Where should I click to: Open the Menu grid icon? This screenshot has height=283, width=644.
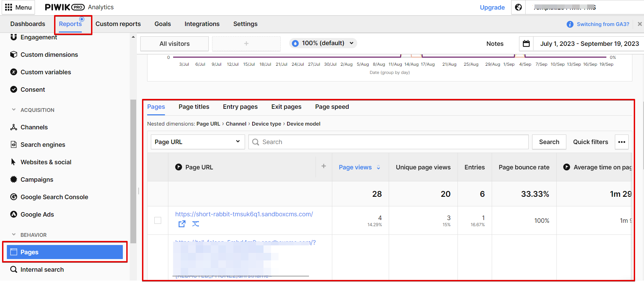pyautogui.click(x=9, y=7)
